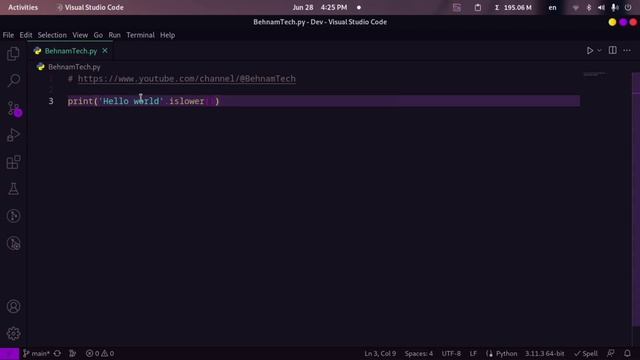Click line number 3 in gutter
640x360 pixels.
click(51, 101)
